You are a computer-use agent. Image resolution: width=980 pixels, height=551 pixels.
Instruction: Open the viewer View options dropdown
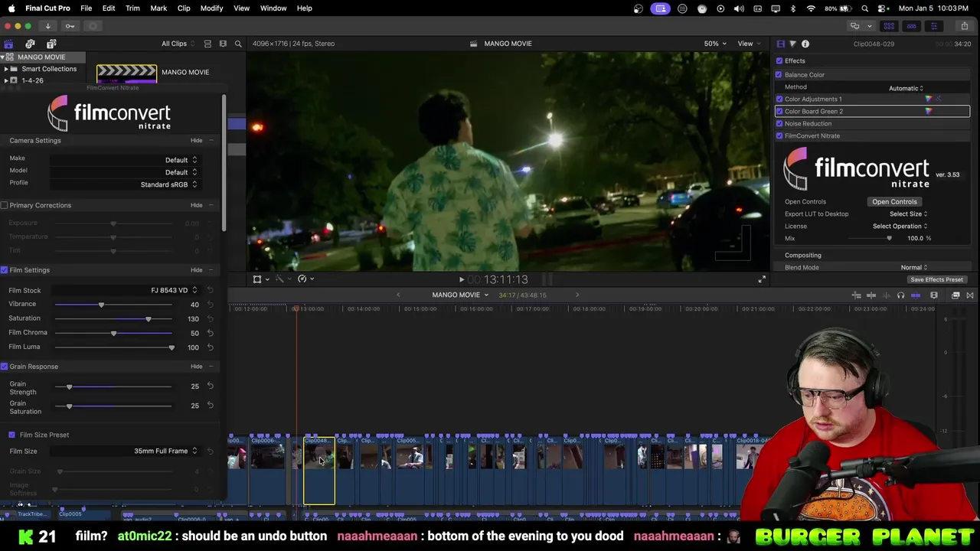(749, 44)
